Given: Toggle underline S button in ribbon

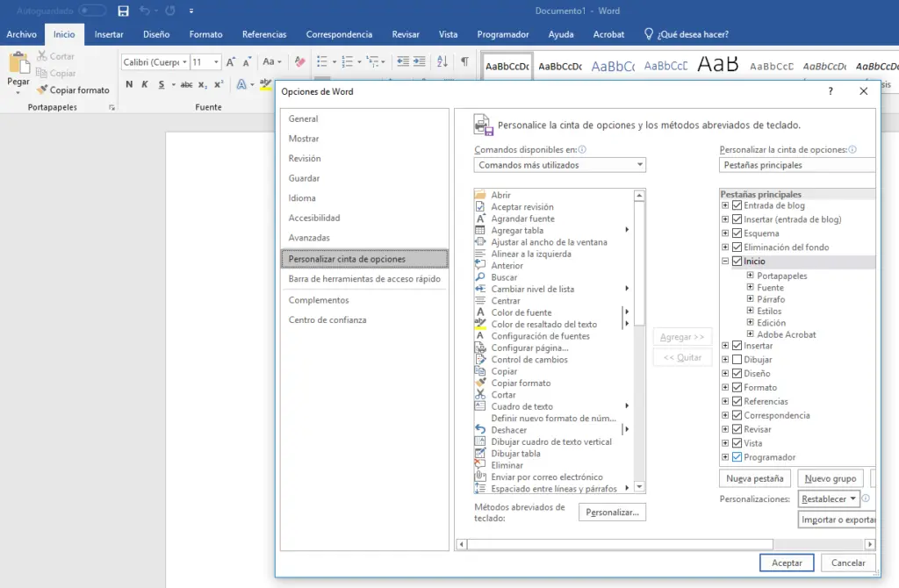Looking at the screenshot, I should point(162,84).
